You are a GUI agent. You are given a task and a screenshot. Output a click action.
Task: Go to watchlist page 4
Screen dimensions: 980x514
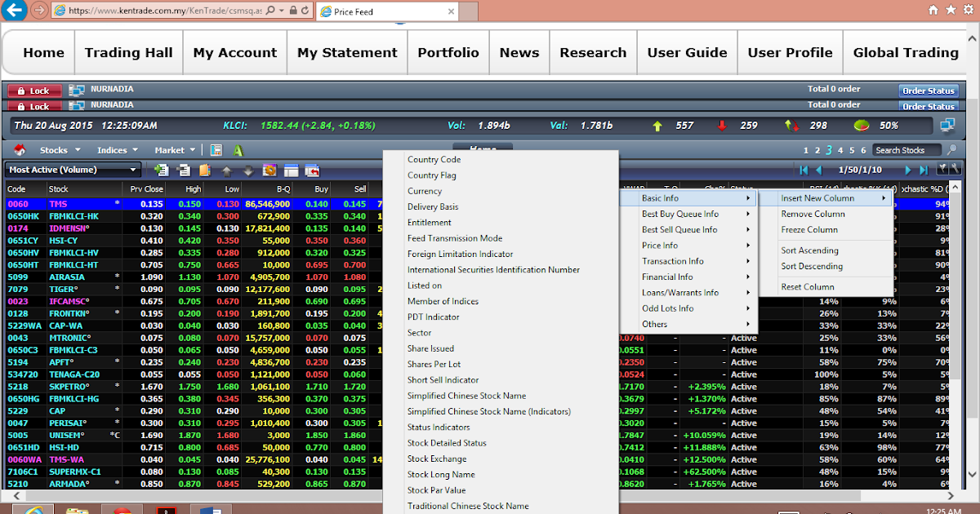(840, 150)
